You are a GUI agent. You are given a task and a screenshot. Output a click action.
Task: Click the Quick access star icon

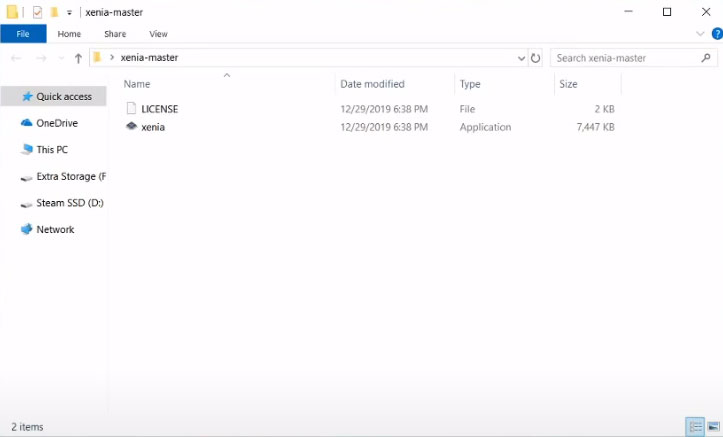(27, 96)
